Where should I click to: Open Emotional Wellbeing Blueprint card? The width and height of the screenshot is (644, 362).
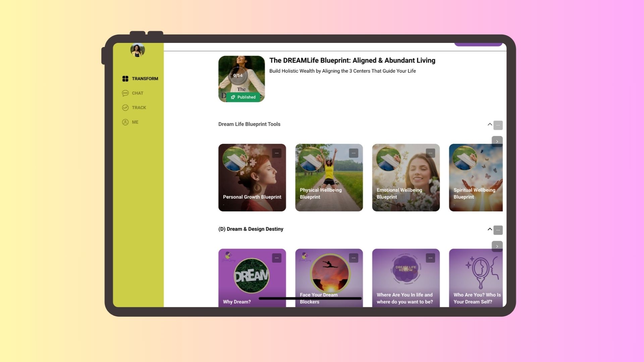pyautogui.click(x=406, y=178)
